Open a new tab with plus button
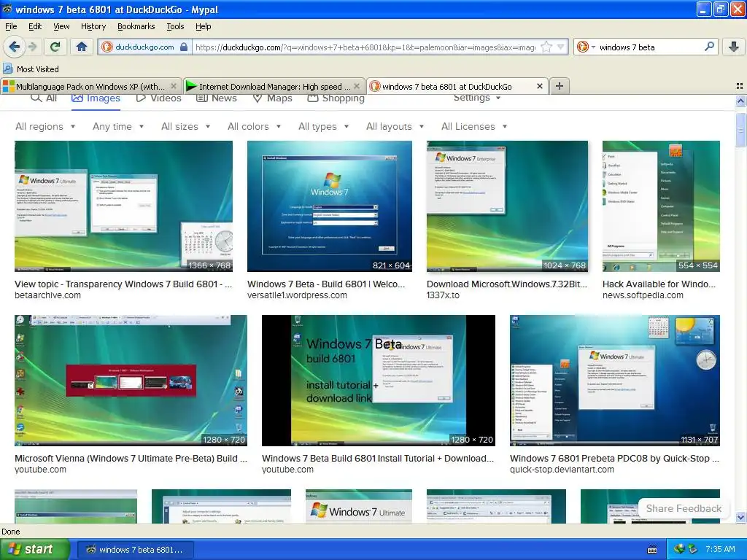Image resolution: width=747 pixels, height=560 pixels. coord(560,86)
